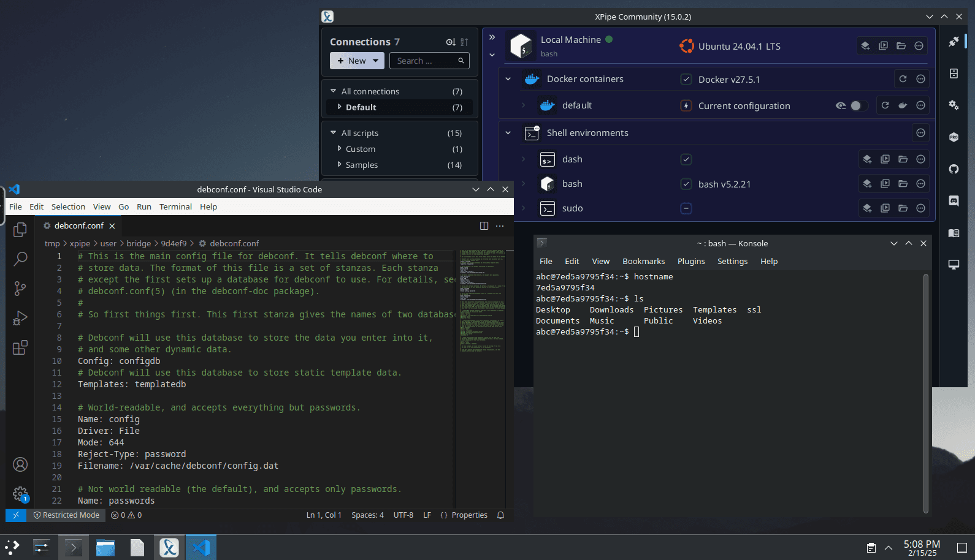Viewport: 975px width, 560px height.
Task: Expand the Samples scripts category
Action: tap(339, 165)
